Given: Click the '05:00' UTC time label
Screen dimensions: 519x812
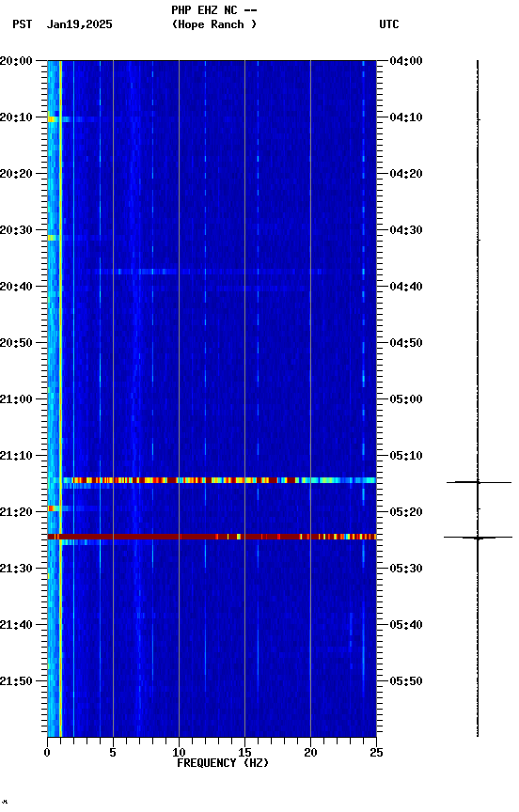Looking at the screenshot, I should tap(406, 399).
